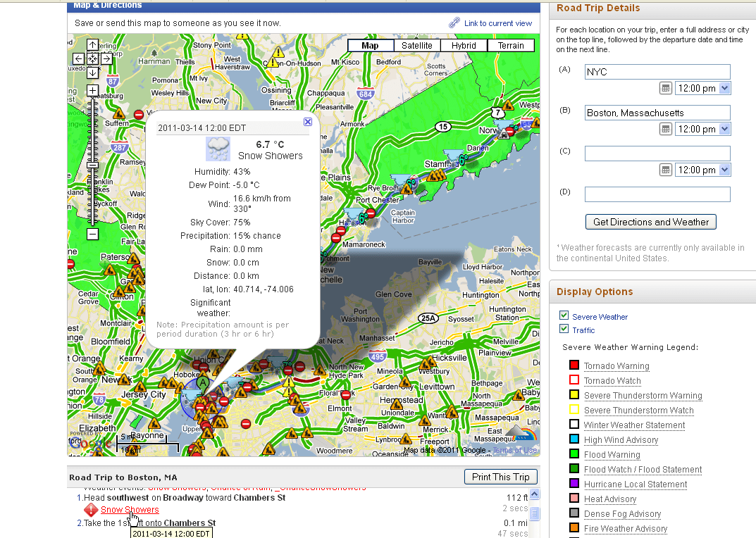The height and width of the screenshot is (538, 756).
Task: Switch to Terrain map view
Action: click(511, 45)
